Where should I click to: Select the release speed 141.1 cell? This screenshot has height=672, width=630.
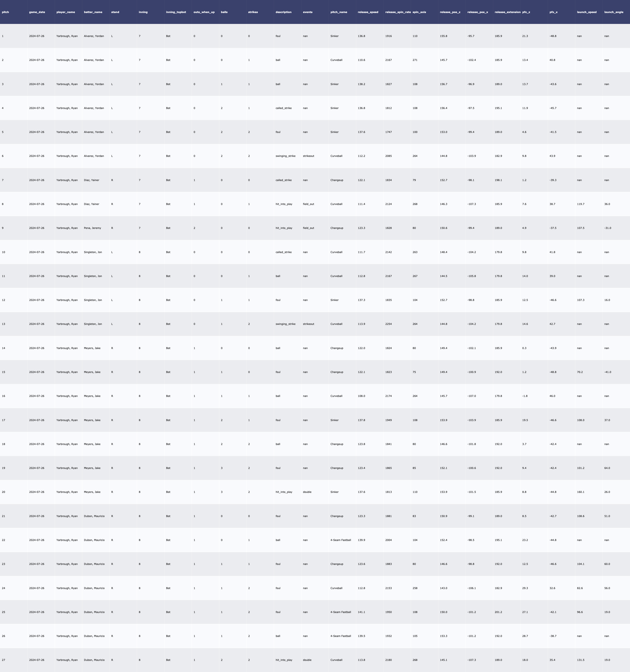pos(361,612)
